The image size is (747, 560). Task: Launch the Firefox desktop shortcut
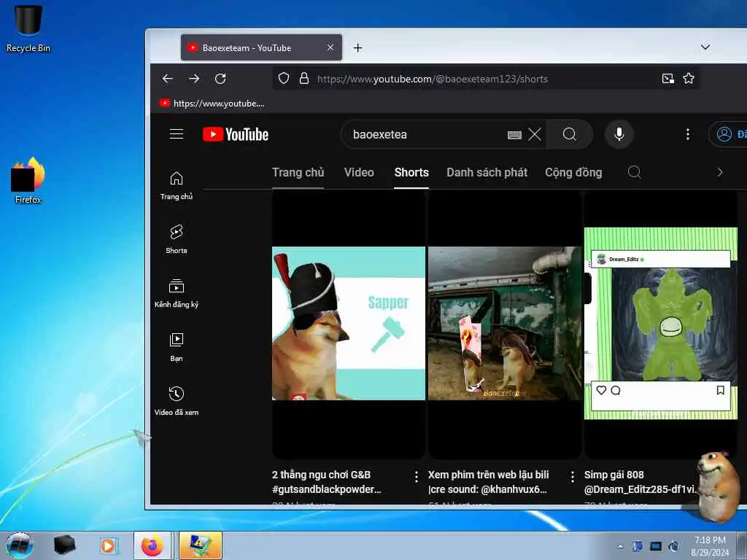(28, 181)
